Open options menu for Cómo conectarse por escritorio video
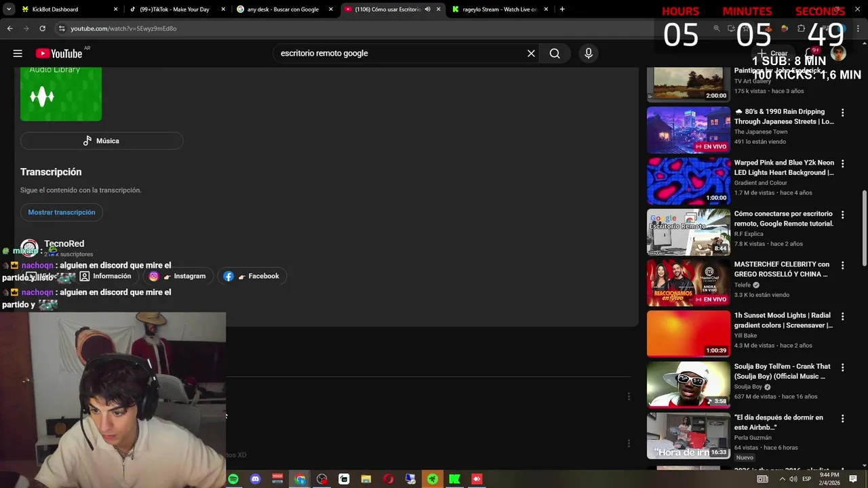Image resolution: width=868 pixels, height=488 pixels. click(x=843, y=215)
